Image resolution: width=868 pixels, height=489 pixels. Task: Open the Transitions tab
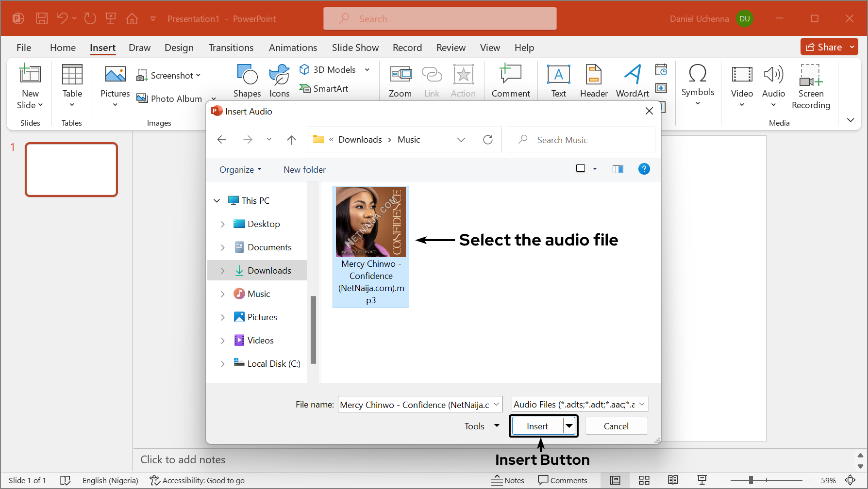[x=231, y=48]
